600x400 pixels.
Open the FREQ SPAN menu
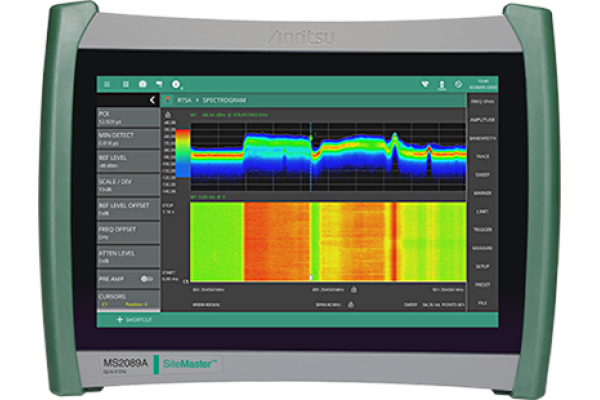coord(483,102)
